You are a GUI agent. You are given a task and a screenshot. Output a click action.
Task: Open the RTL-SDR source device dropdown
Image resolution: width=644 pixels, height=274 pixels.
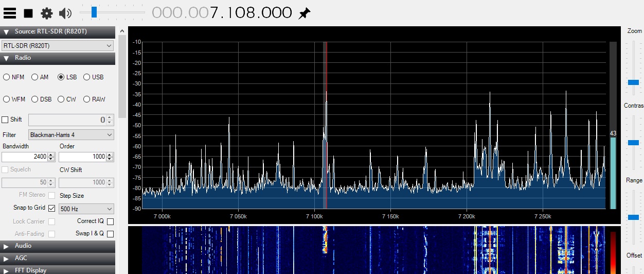(58, 46)
